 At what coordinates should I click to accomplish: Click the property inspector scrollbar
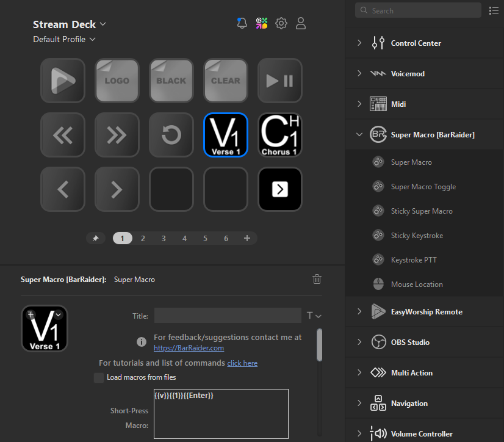point(319,345)
